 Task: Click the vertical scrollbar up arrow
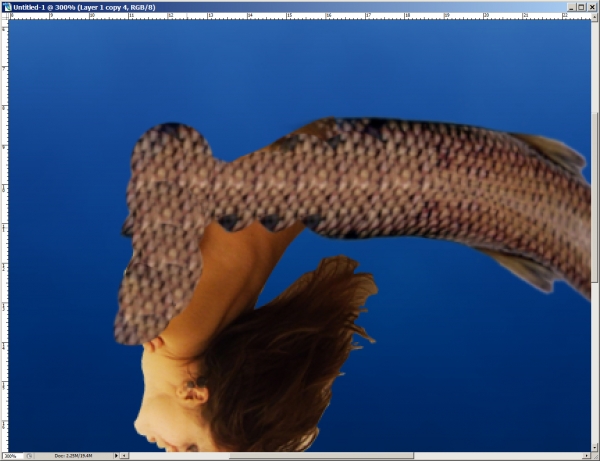pyautogui.click(x=595, y=16)
